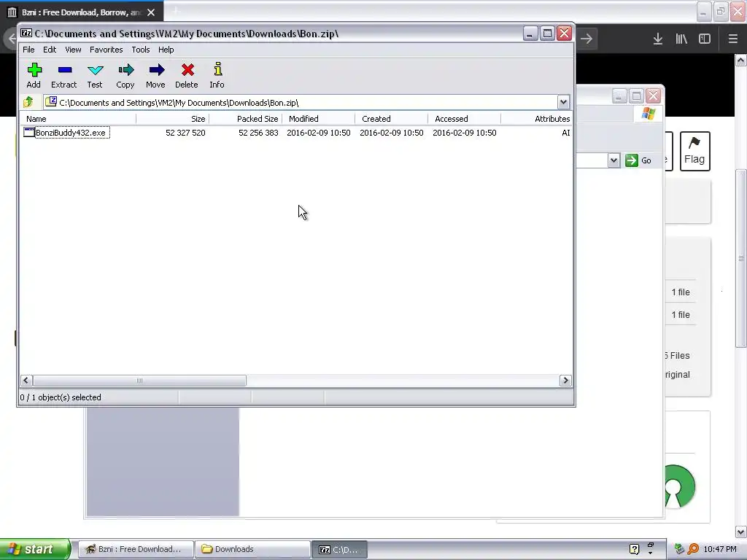Open Firefox library icon
Viewport: 747px width, 560px height.
681,39
